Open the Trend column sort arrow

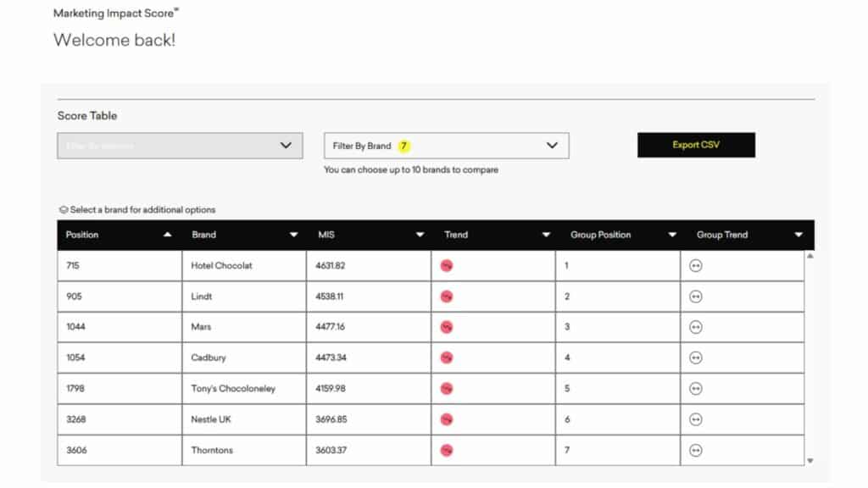pyautogui.click(x=546, y=235)
